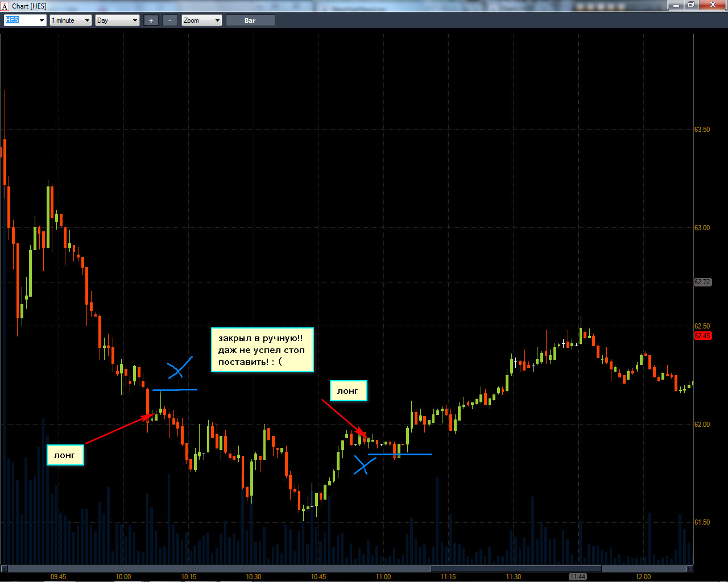Screen dimensions: 728x582
Task: Click the minus zoom-out button
Action: (169, 20)
